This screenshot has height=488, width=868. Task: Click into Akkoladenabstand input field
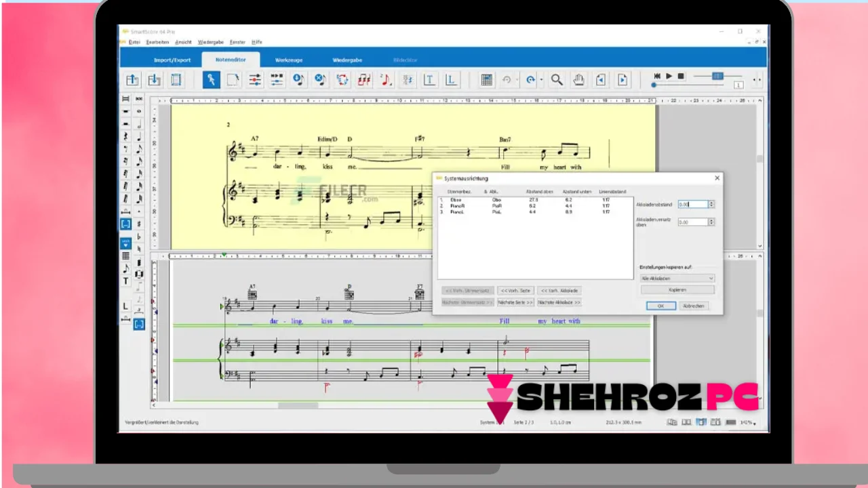point(692,204)
